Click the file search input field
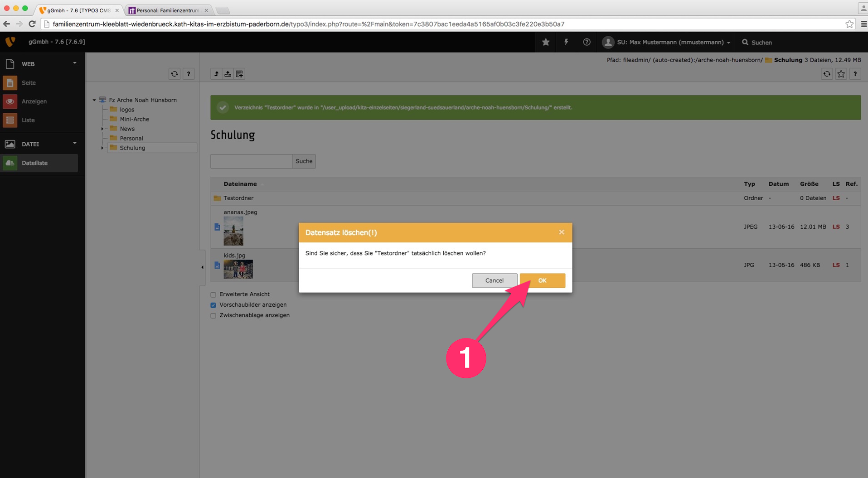This screenshot has height=478, width=868. (251, 161)
